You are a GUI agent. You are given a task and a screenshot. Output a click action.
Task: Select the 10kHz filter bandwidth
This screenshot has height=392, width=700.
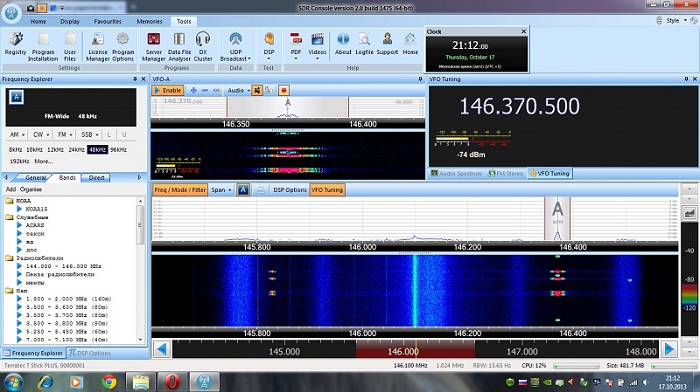coord(34,150)
